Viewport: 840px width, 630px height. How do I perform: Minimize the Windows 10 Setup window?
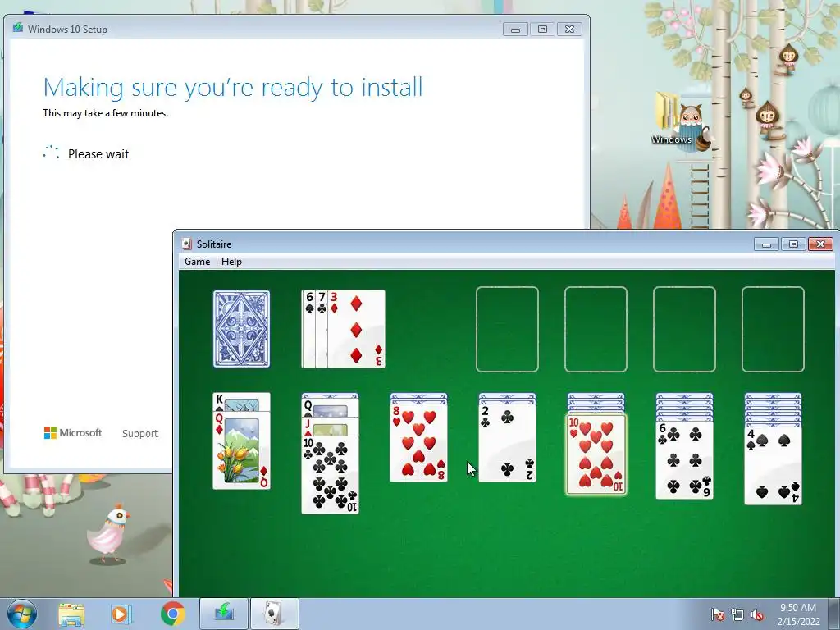(x=515, y=29)
